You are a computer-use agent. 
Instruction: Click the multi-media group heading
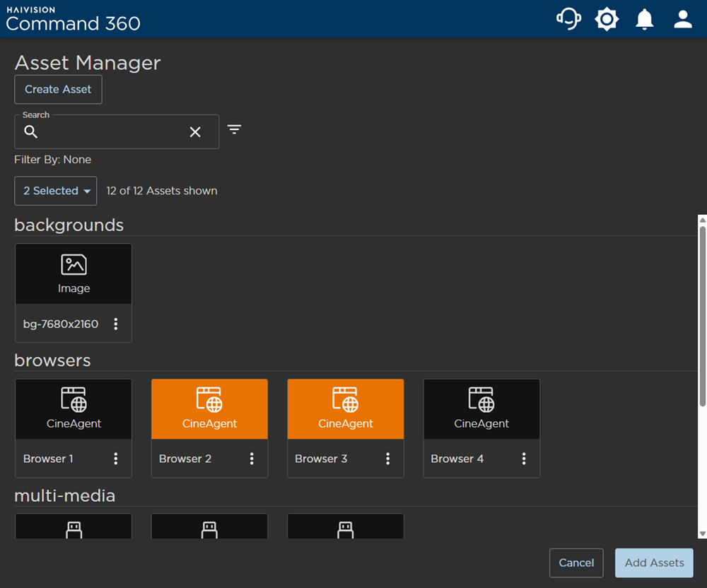[65, 495]
